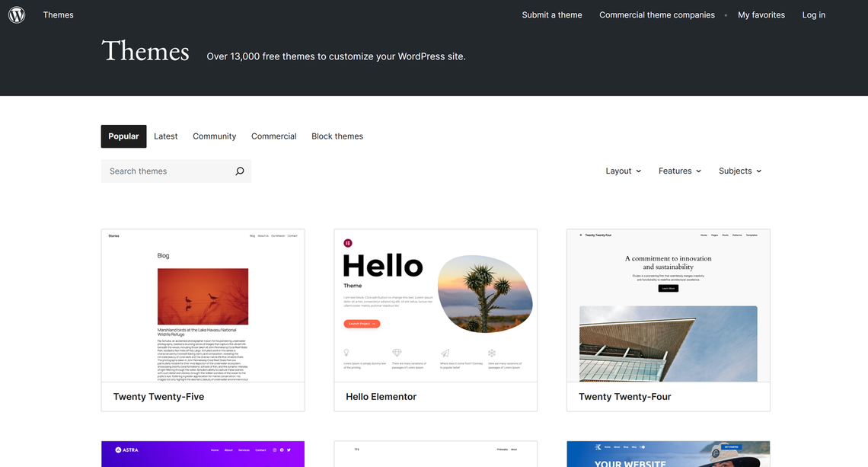This screenshot has width=868, height=467.
Task: Click the Log in link
Action: [x=814, y=15]
